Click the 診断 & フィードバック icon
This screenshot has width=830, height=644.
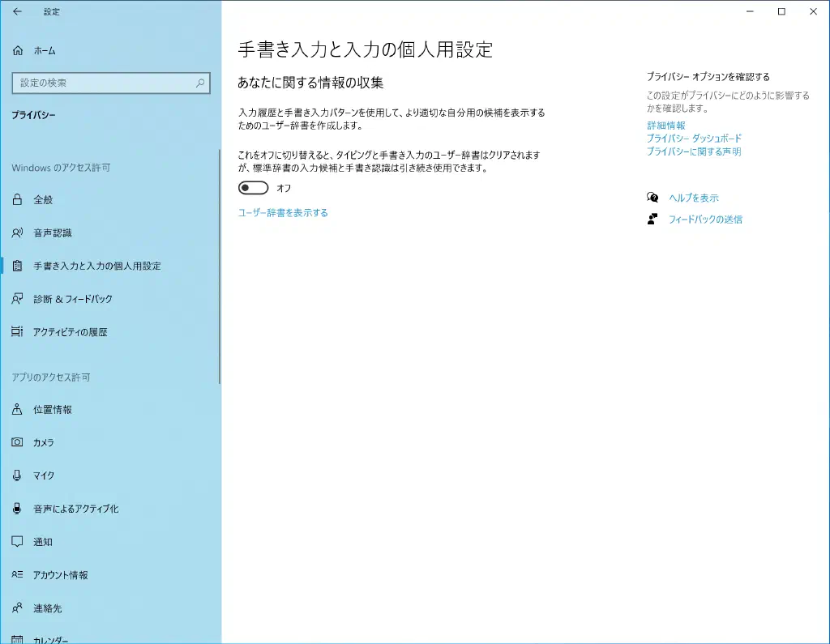tap(17, 299)
